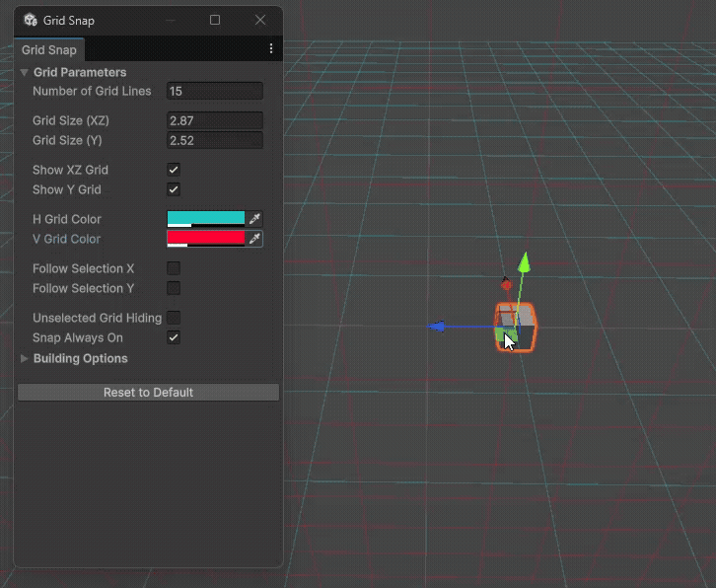Toggle the Show Y Grid checkbox
Viewport: 716px width, 588px height.
click(174, 189)
